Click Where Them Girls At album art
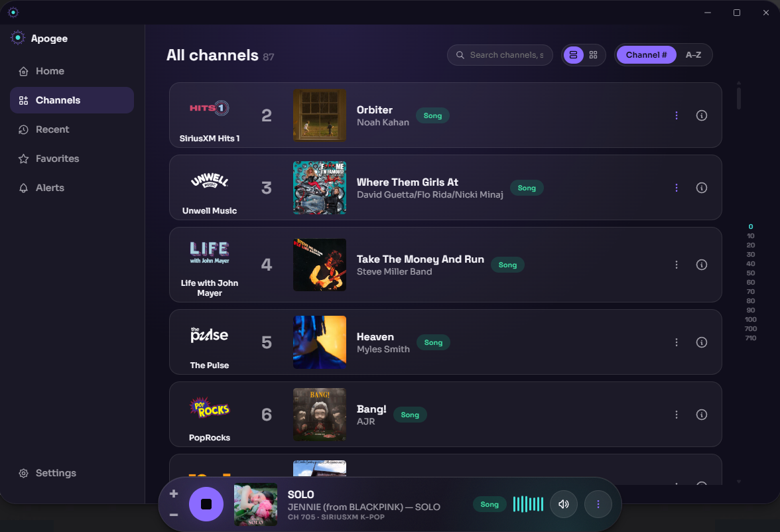This screenshot has height=532, width=780. click(x=320, y=188)
